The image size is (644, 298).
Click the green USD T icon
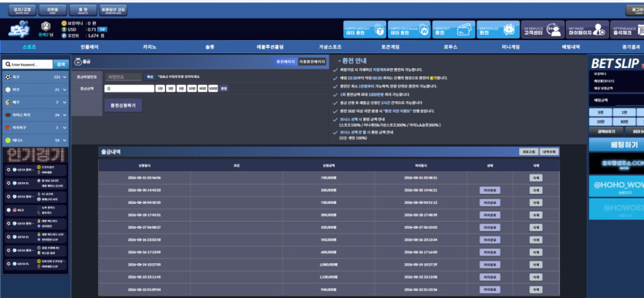coord(64,29)
